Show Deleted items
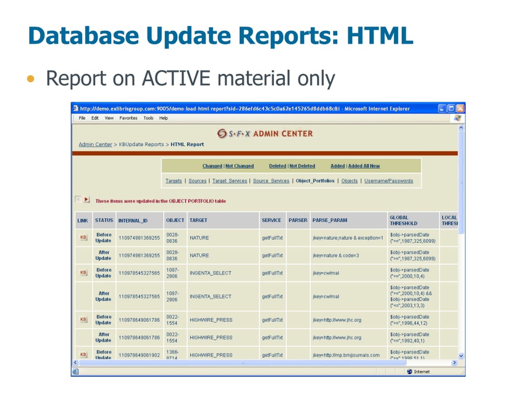Screen dimensions: 532x399 278,166
